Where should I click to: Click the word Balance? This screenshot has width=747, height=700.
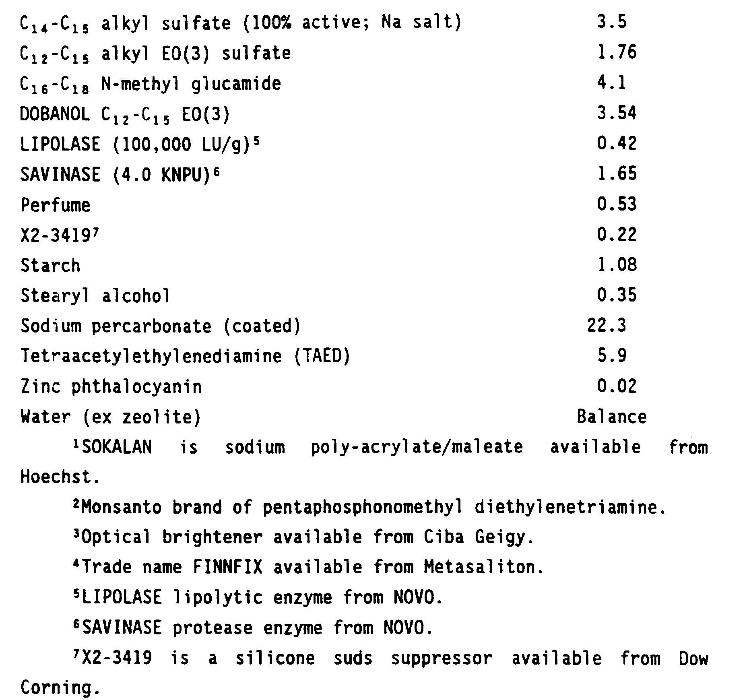[x=611, y=417]
